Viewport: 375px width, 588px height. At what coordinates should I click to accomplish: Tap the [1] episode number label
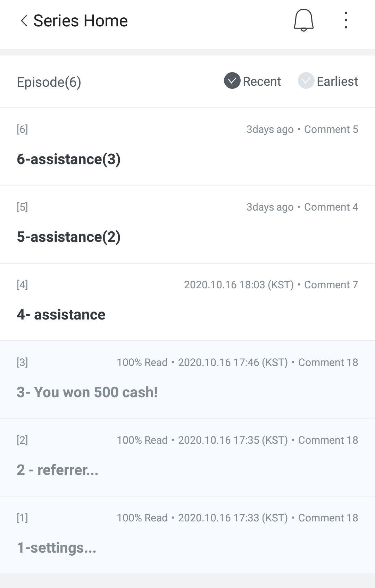pos(22,518)
